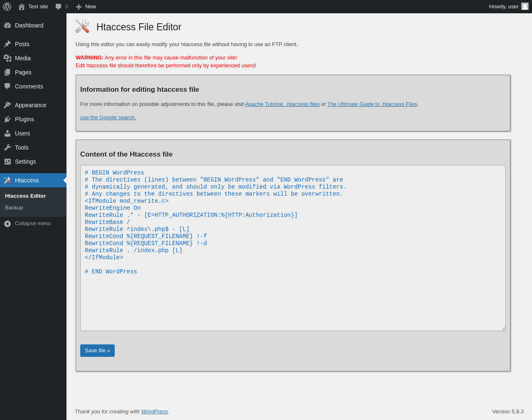
Task: Open the Pages menu item
Action: click(x=23, y=72)
